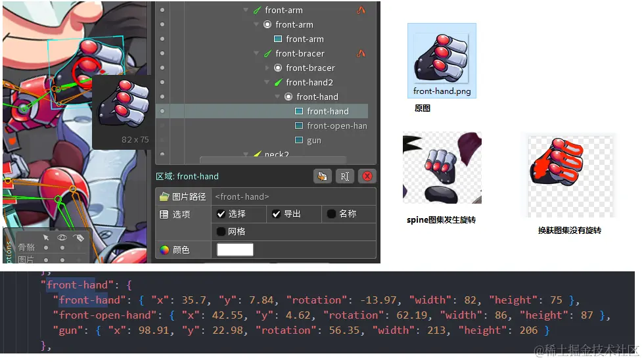Click the <front-hand> image path field
The image size is (644, 362).
pos(294,196)
